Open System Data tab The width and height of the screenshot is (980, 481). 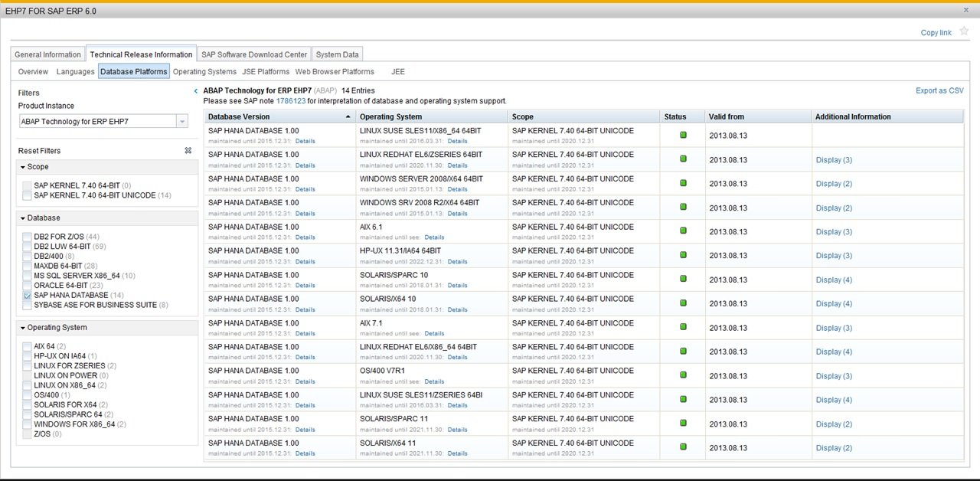tap(338, 54)
